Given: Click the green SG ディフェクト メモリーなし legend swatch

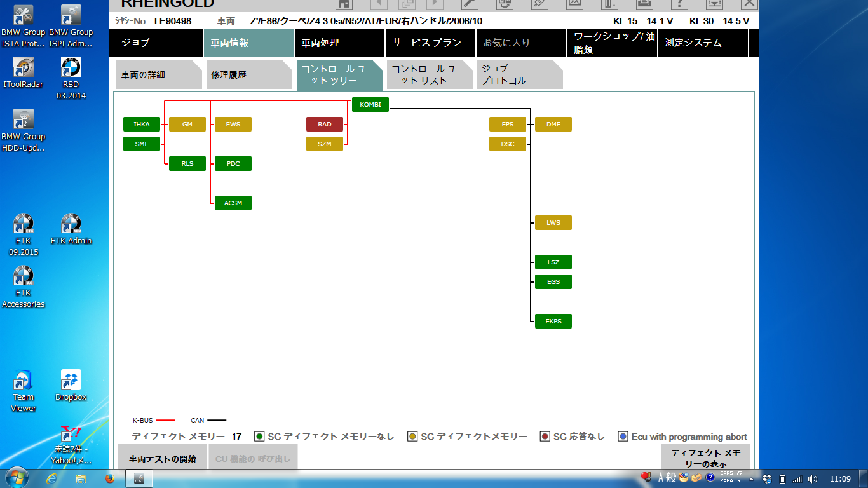Looking at the screenshot, I should 259,437.
